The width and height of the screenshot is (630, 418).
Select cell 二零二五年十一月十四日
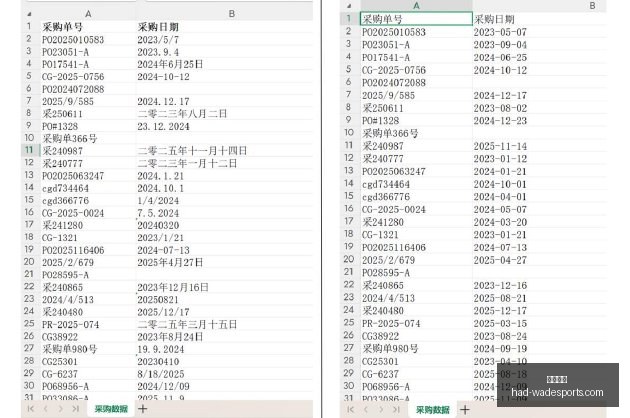tap(192, 151)
